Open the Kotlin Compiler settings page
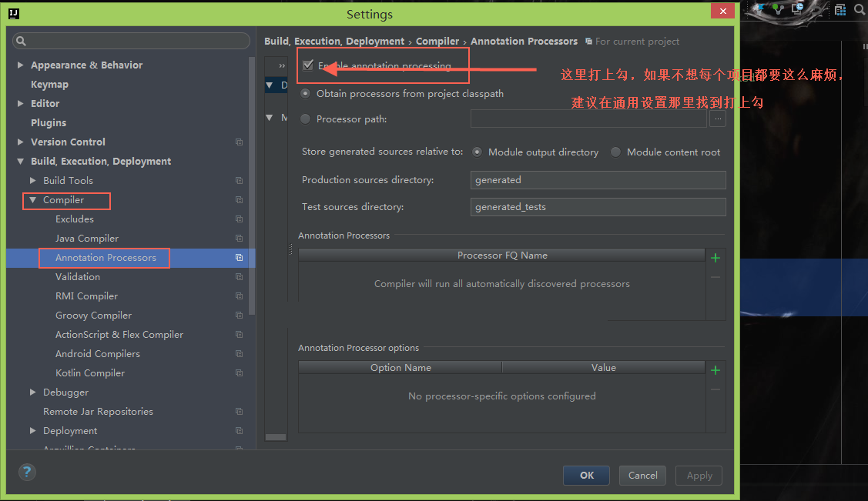Screen dimensions: 868x501 (x=89, y=373)
